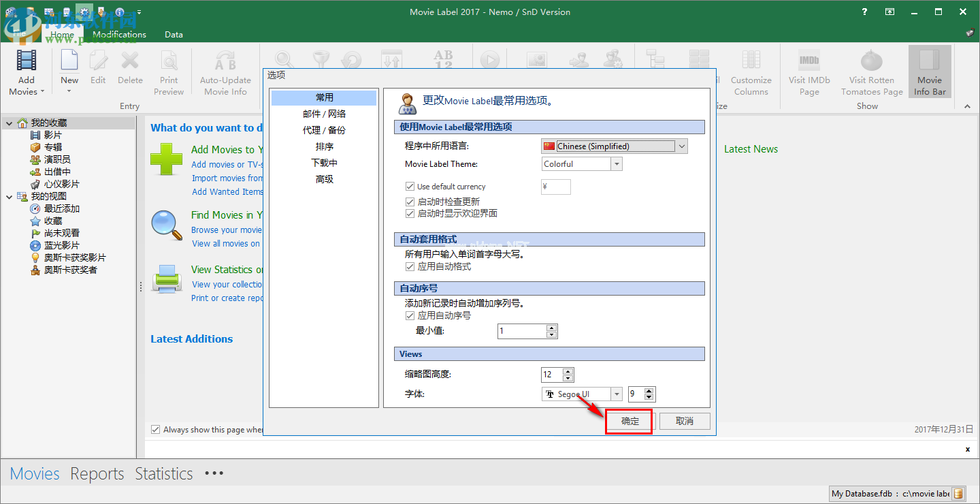
Task: Click Visit IMDb Page icon
Action: click(809, 61)
